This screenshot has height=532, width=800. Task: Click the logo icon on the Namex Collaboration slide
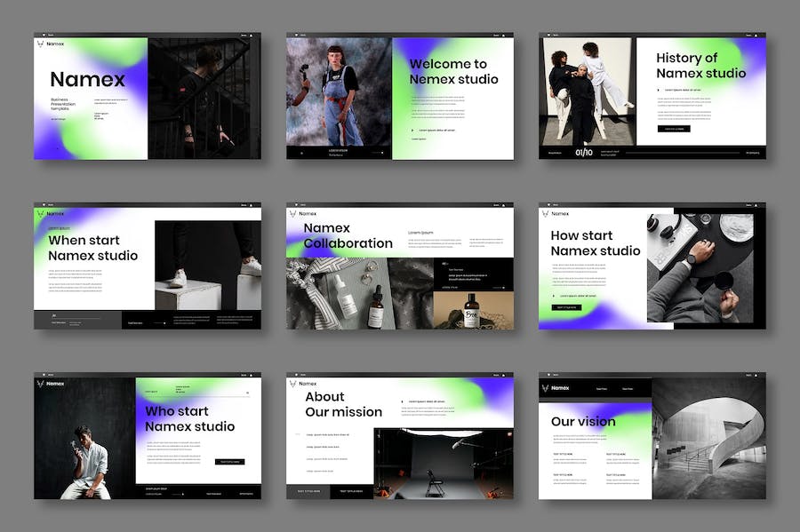[292, 213]
